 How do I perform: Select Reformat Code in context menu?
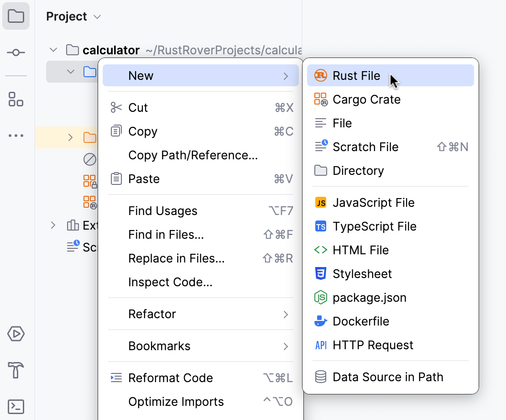(x=201, y=378)
